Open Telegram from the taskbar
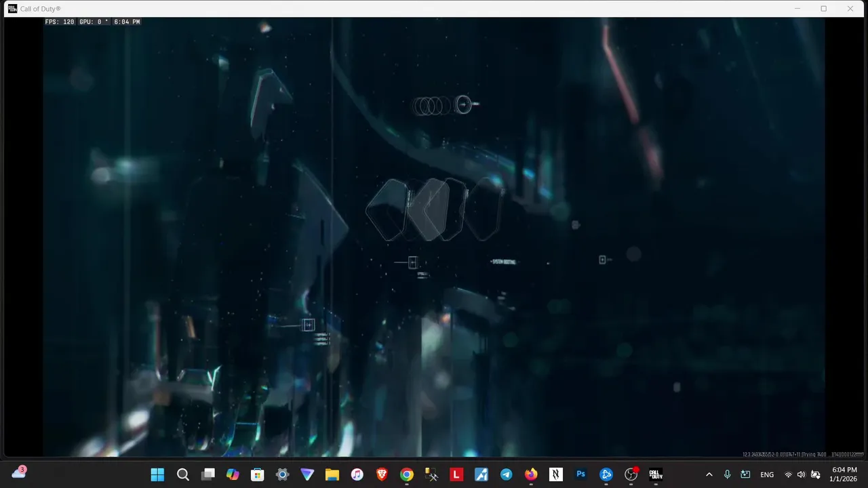The height and width of the screenshot is (488, 868). click(507, 474)
